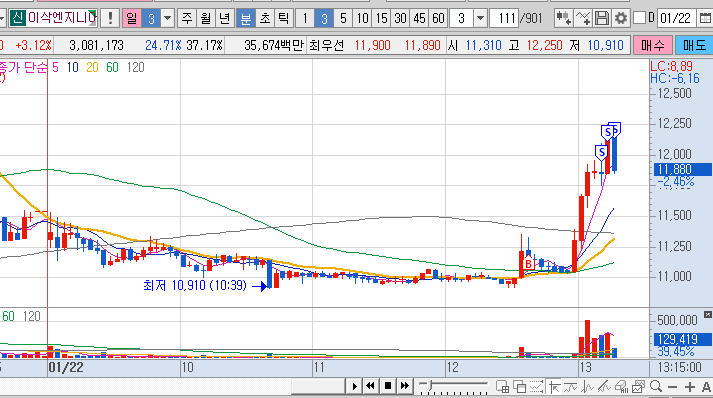The height and width of the screenshot is (398, 713).
Task: Click the plus icon to zoom in
Action: click(690, 387)
